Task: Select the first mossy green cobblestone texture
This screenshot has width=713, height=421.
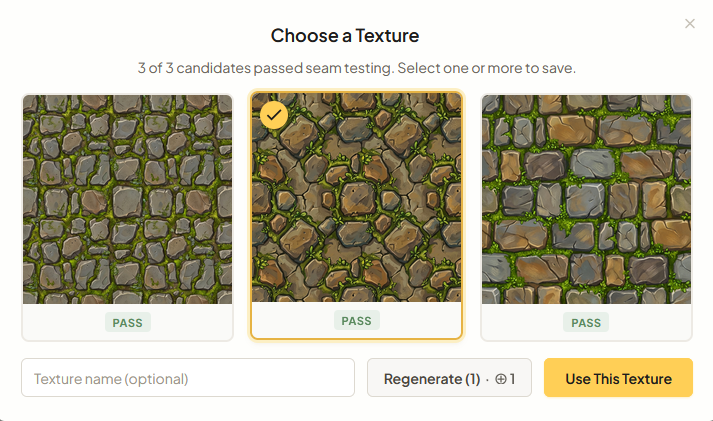Action: point(127,199)
